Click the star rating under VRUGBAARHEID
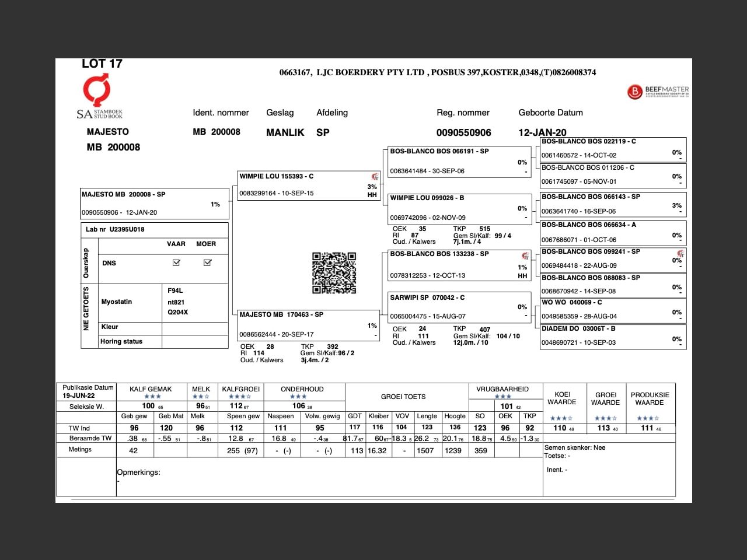Image resolution: width=747 pixels, height=560 pixels. pyautogui.click(x=502, y=397)
